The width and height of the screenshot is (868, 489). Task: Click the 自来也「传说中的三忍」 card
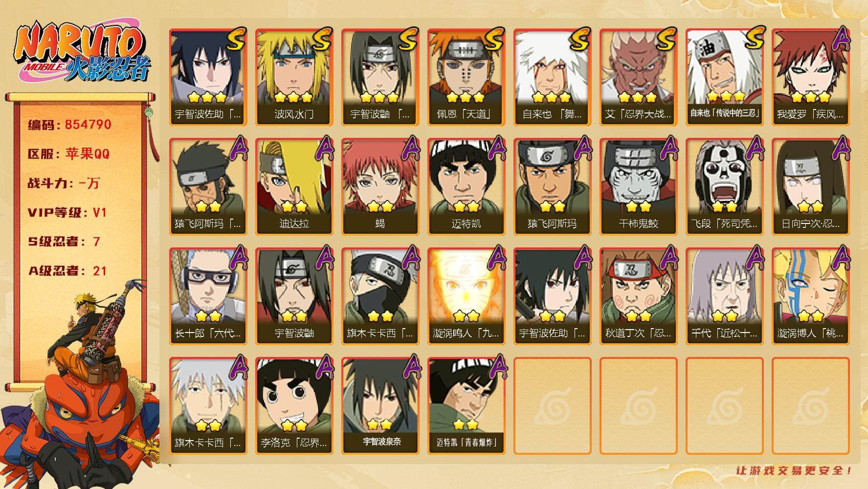pos(725,77)
